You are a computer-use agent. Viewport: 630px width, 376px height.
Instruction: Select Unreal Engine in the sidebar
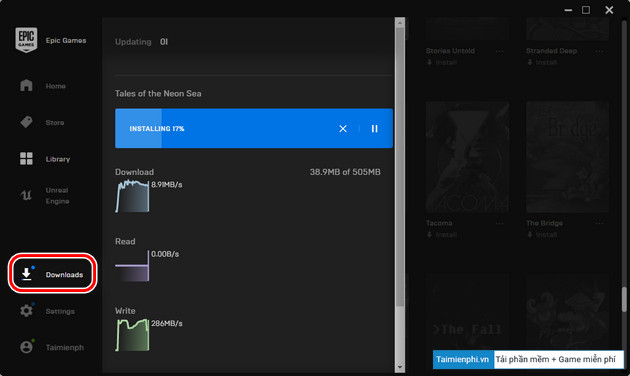point(57,196)
